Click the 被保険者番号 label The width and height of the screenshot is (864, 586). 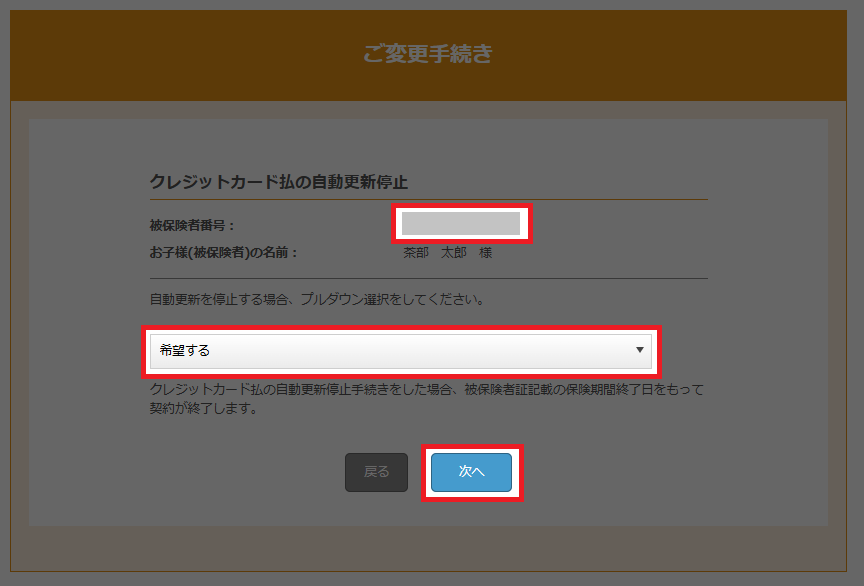192,226
